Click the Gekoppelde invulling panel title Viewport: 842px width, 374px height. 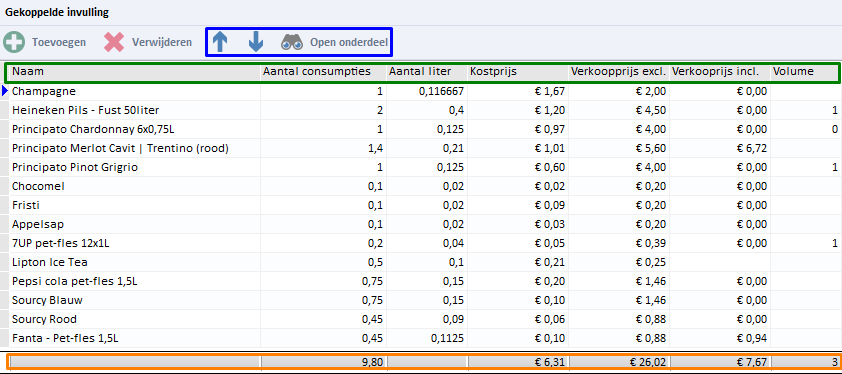(56, 11)
